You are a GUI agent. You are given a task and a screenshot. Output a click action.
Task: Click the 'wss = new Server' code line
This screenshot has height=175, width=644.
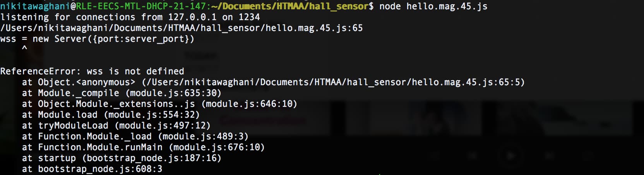97,39
